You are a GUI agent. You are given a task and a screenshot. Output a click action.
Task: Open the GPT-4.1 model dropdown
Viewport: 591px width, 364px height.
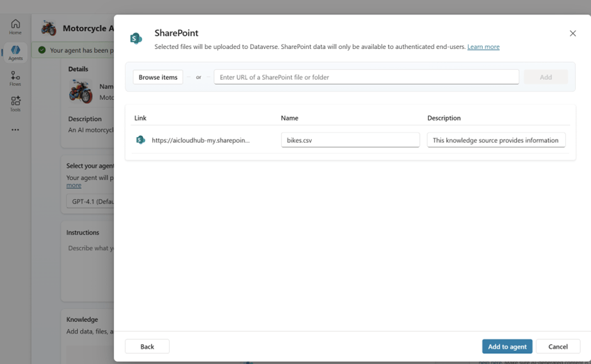pyautogui.click(x=90, y=202)
